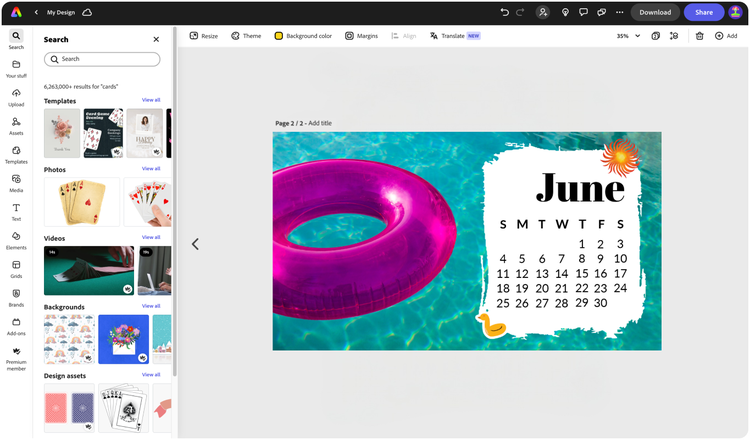Open the Margins settings

[362, 36]
